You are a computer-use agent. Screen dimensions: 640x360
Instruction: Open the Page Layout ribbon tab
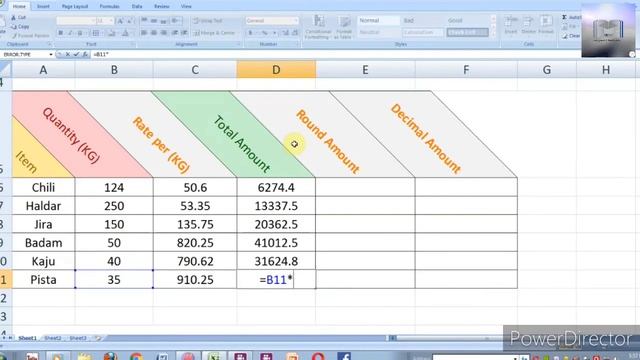[75, 7]
